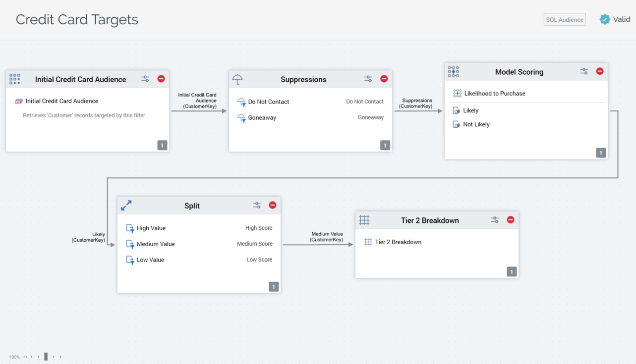The height and width of the screenshot is (364, 636).
Task: Select the Goneaway suppression item
Action: (262, 117)
